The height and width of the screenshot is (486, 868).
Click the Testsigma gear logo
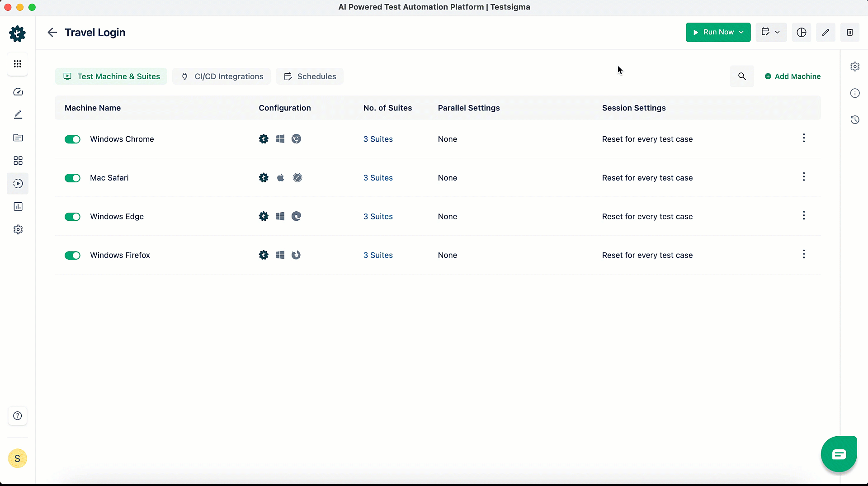pos(17,33)
